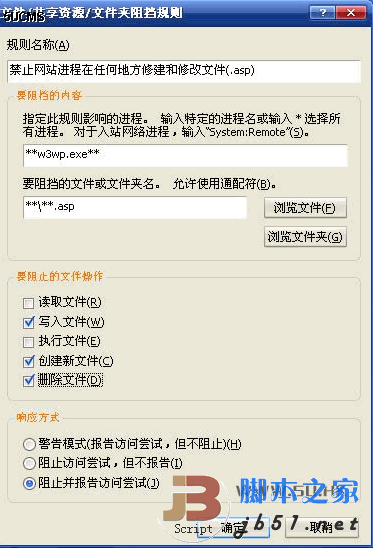Viewport: 373px width, 548px height.
Task: Select 阻止访问尝试，但不报告 radio option
Action: point(29,463)
